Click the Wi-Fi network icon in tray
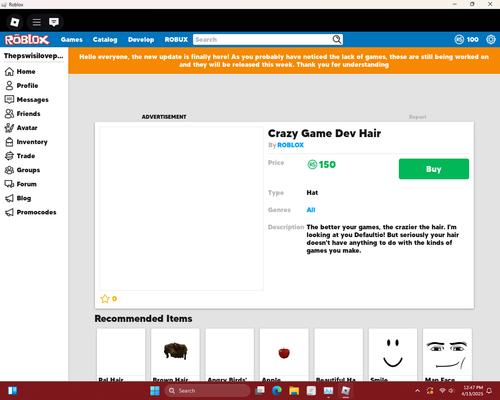Viewport: 500px width, 400px height. point(442,391)
